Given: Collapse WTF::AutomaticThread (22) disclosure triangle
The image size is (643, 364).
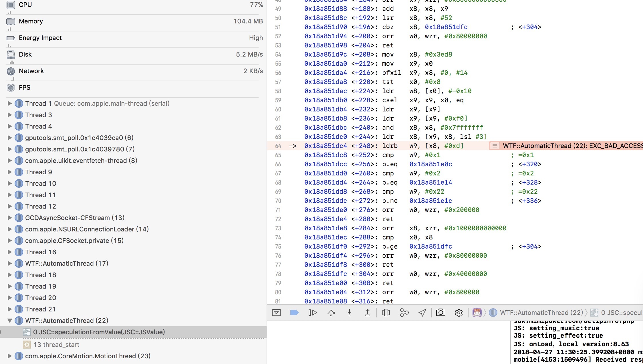Looking at the screenshot, I should [9, 321].
